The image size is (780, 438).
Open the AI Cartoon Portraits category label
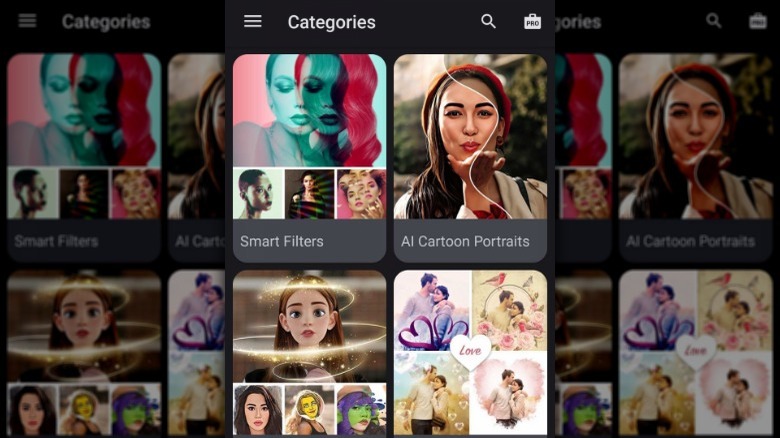pos(465,241)
